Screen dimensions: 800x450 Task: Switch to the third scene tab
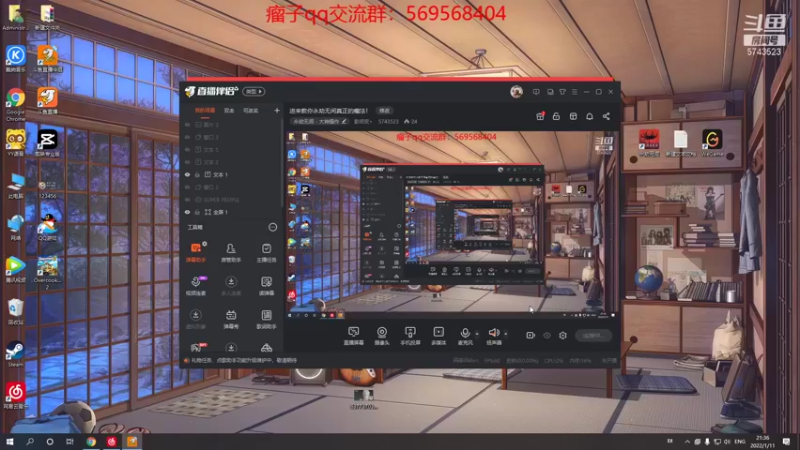pyautogui.click(x=251, y=110)
